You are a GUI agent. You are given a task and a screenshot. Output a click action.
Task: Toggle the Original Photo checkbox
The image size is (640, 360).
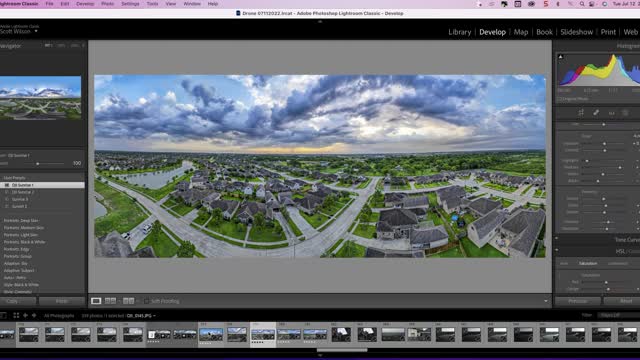click(560, 99)
